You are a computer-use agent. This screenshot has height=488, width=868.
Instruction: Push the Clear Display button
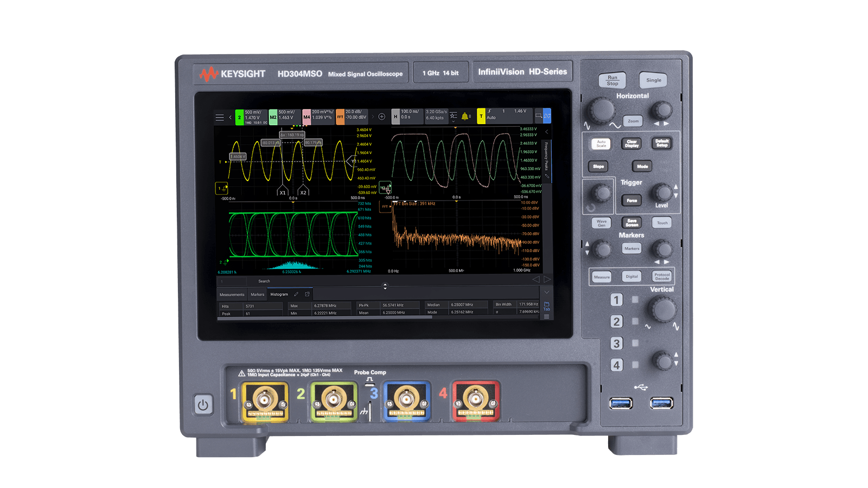coord(631,144)
